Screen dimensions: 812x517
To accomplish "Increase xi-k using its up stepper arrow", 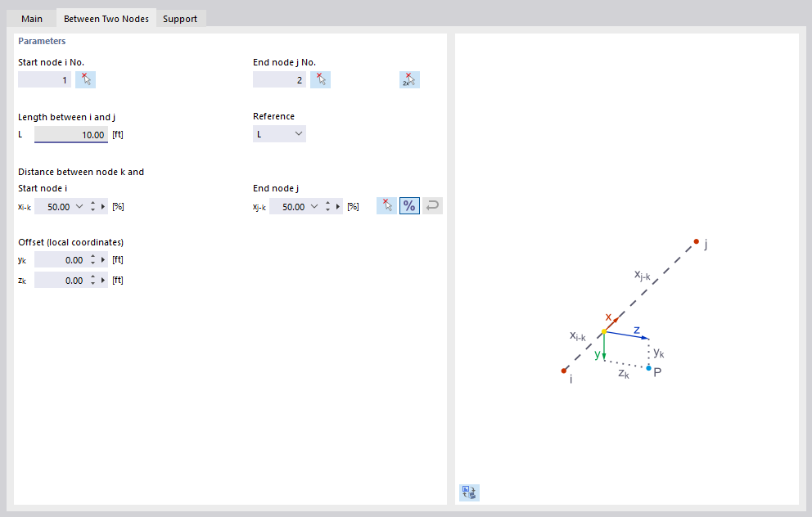I will click(92, 203).
